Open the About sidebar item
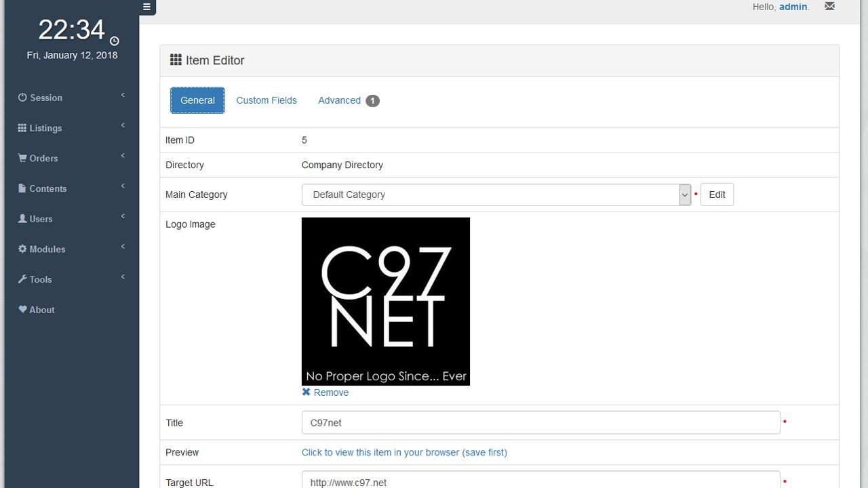The height and width of the screenshot is (488, 868). tap(72, 310)
